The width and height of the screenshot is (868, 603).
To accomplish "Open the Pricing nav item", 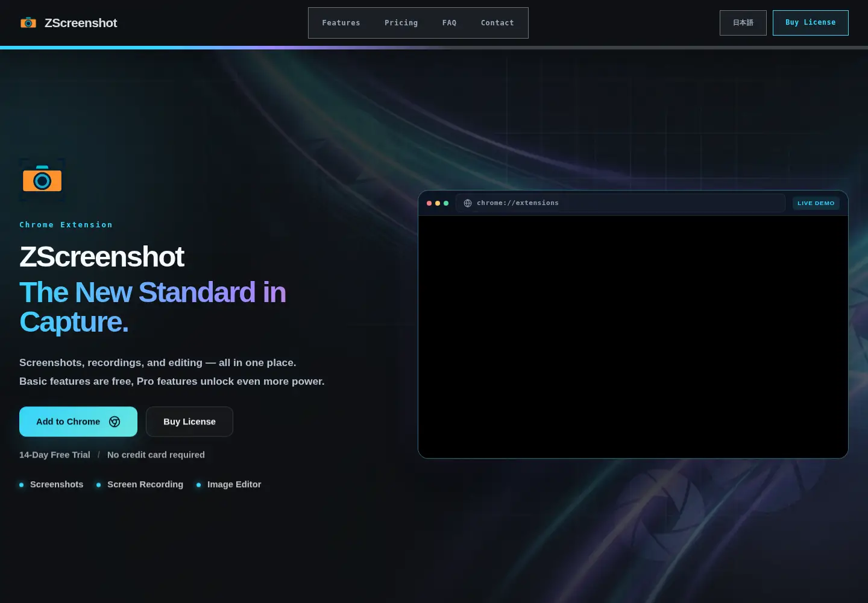I will tap(401, 23).
